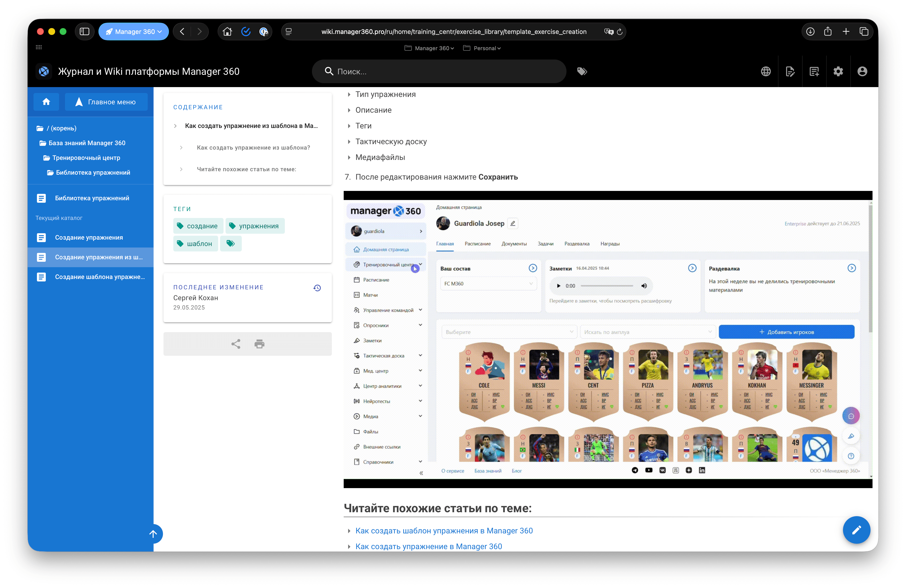Image resolution: width=906 pixels, height=588 pixels.
Task: Click the wiki sidebar home button
Action: pos(47,102)
